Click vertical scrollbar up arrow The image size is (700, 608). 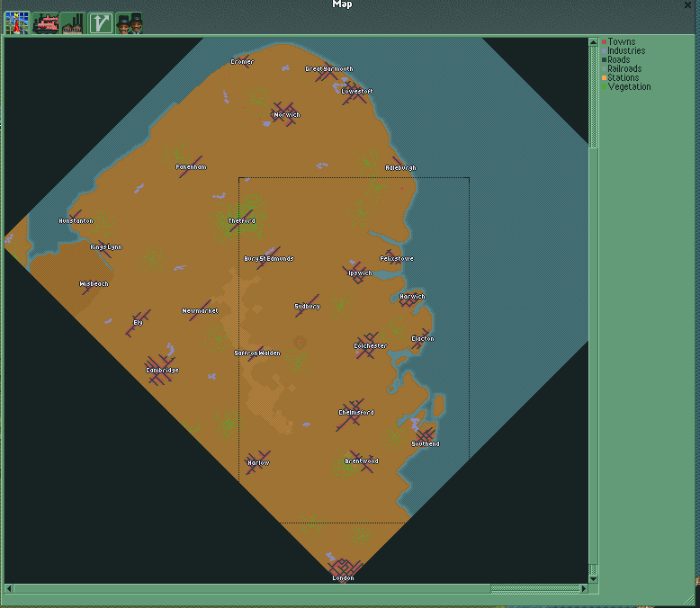pyautogui.click(x=593, y=41)
